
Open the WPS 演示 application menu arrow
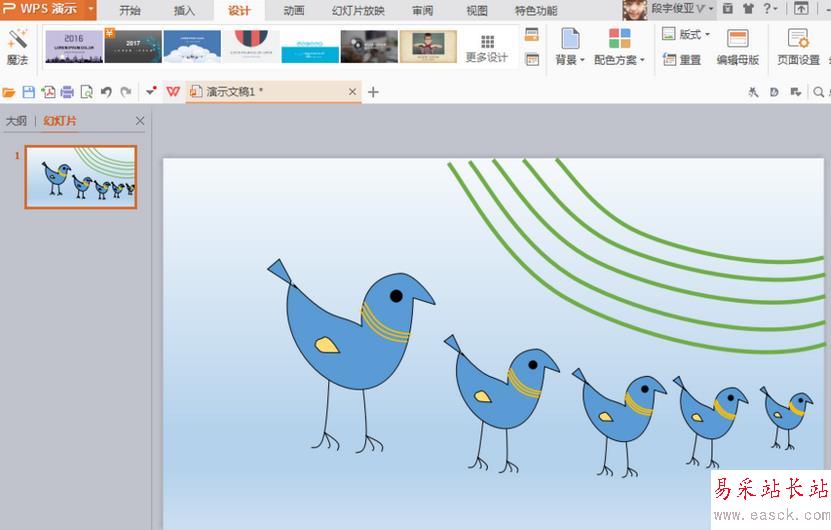click(91, 9)
